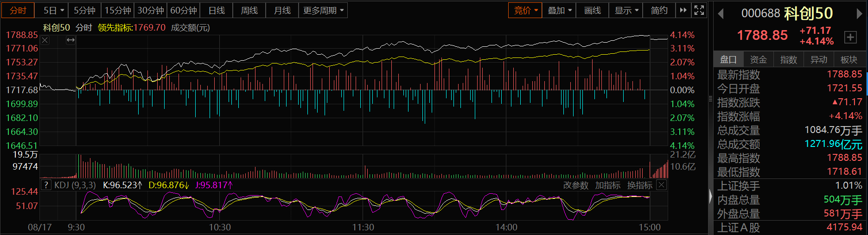Click the K:96.523 indicator value
The width and height of the screenshot is (868, 235).
click(x=122, y=185)
